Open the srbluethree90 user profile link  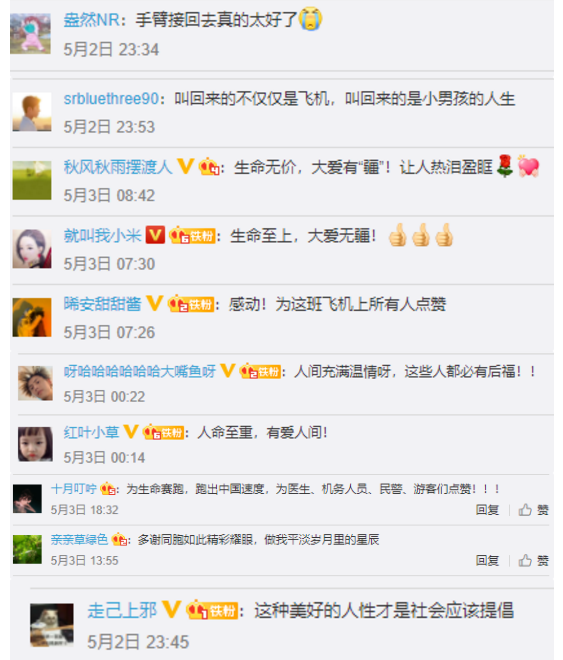[111, 98]
